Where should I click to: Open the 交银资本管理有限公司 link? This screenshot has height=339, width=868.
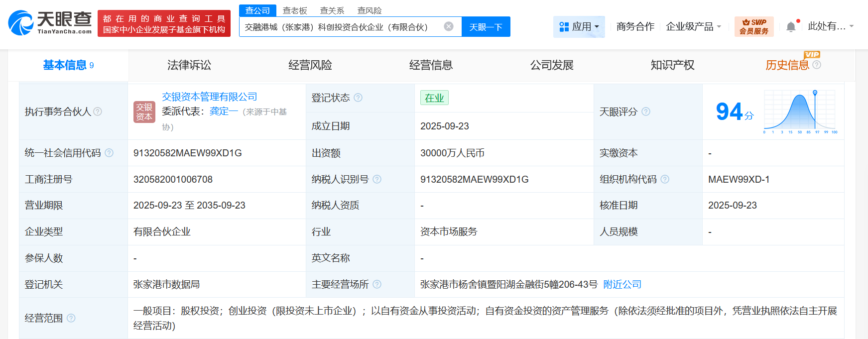pyautogui.click(x=210, y=97)
